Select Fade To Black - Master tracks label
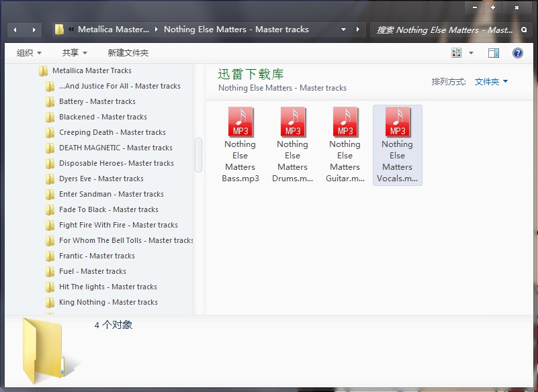Image resolution: width=538 pixels, height=392 pixels. click(x=109, y=209)
